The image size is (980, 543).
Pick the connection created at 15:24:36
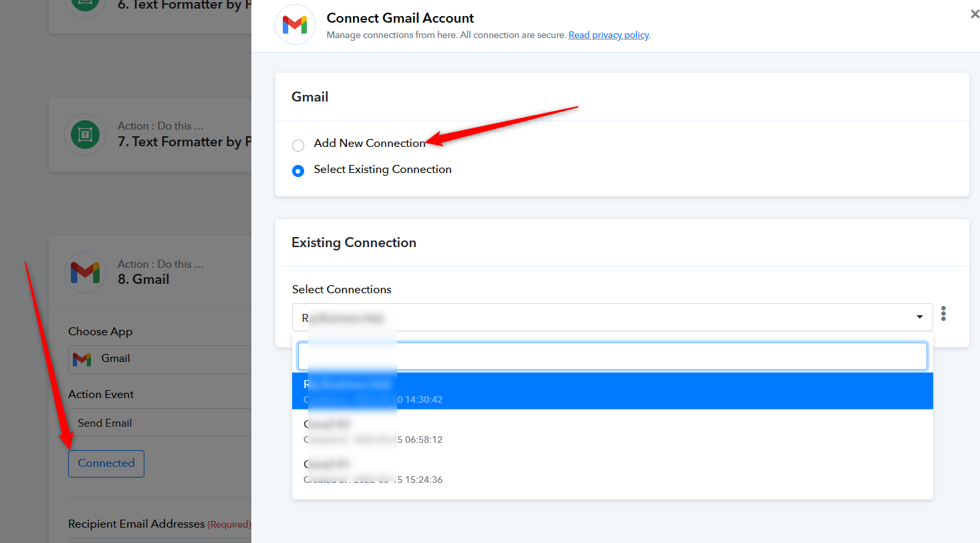point(612,472)
